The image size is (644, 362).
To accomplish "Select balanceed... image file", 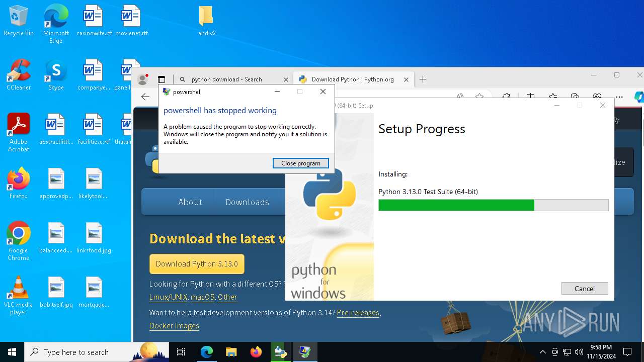I will click(56, 238).
